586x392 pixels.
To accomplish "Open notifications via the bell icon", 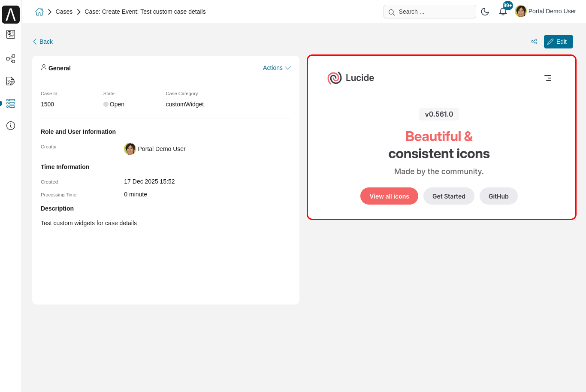I will click(502, 12).
